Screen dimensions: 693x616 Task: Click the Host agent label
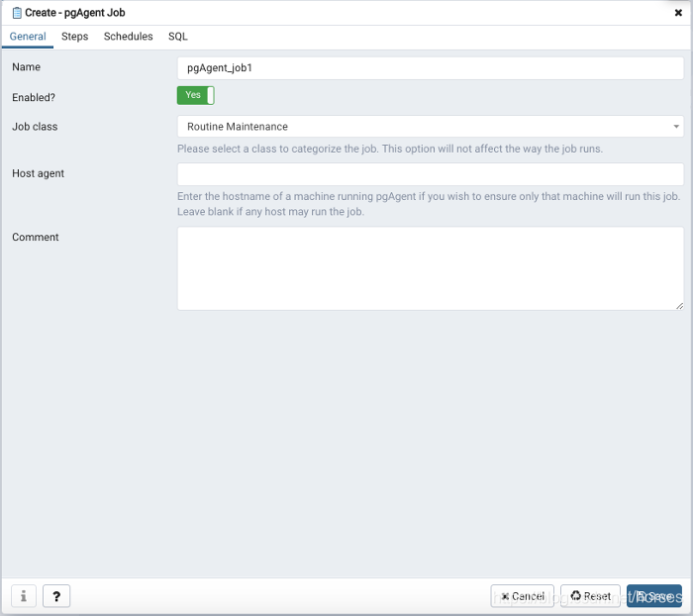point(39,173)
